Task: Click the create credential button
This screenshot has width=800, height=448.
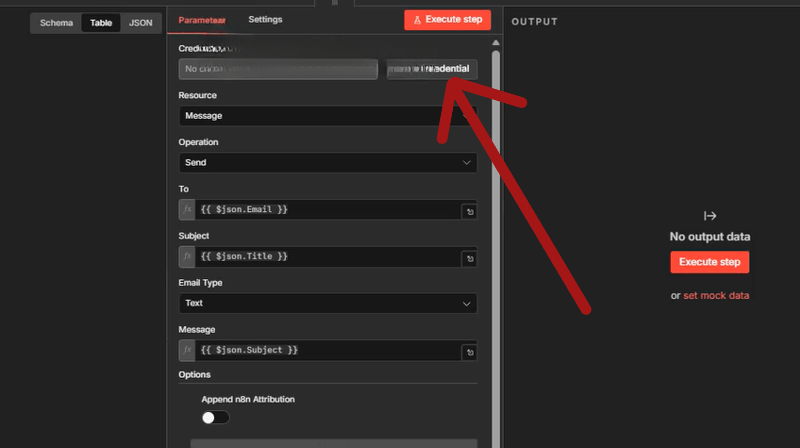Action: [432, 69]
